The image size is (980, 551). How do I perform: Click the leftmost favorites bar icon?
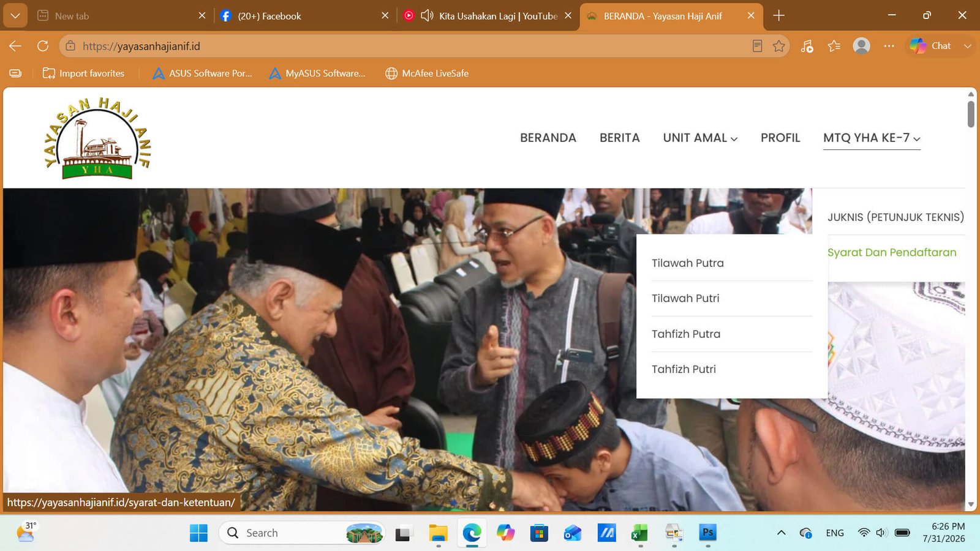(15, 73)
